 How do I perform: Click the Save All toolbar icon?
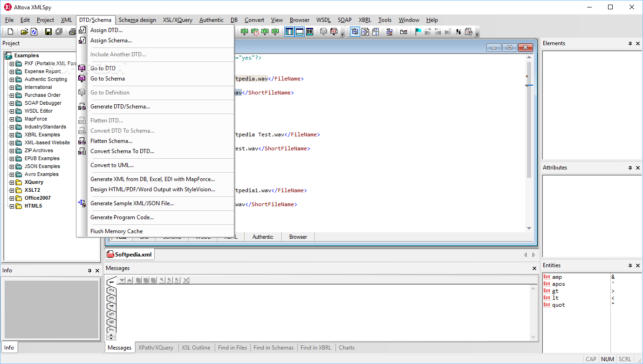[59, 32]
